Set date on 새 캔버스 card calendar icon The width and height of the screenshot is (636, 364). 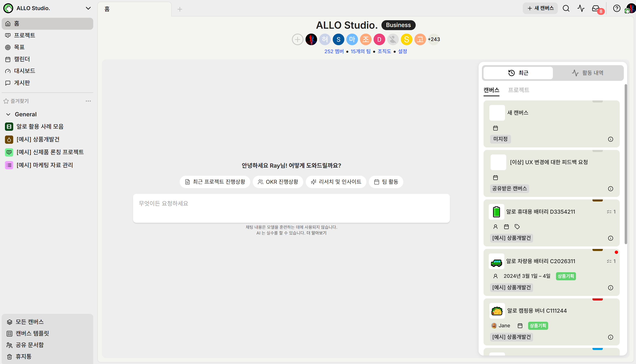[x=496, y=128]
